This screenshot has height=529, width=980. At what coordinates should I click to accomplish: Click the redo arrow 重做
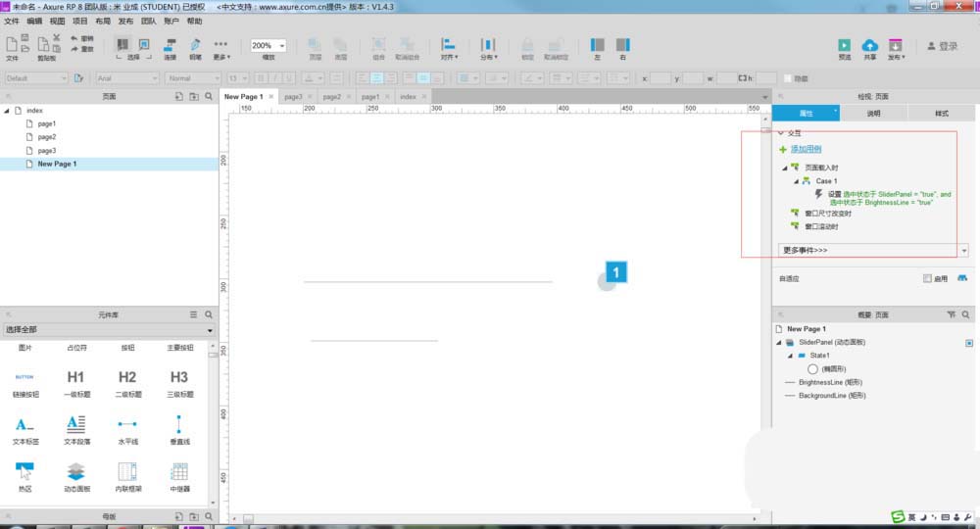pos(81,49)
